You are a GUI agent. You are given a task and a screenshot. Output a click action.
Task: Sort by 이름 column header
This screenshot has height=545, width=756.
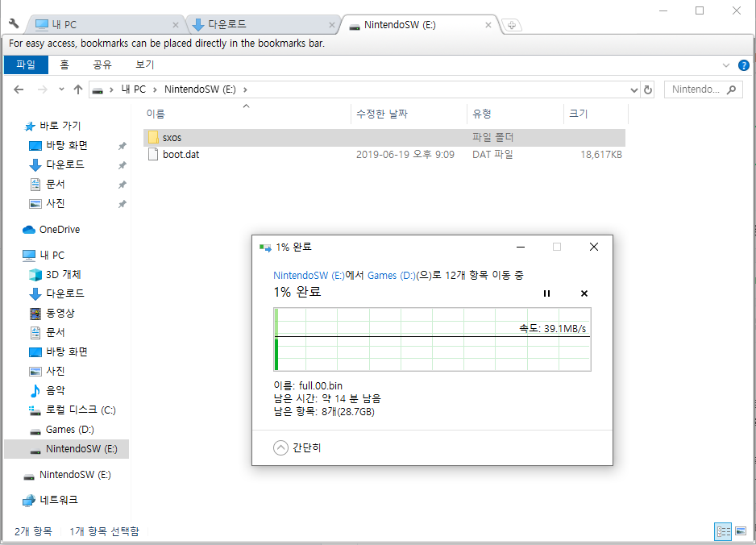point(247,114)
